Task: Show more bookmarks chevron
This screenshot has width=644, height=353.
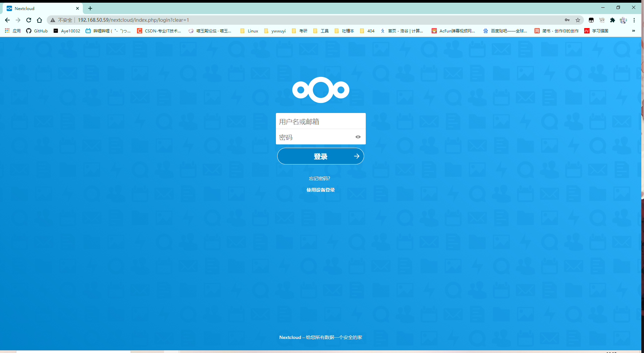Action: [634, 31]
